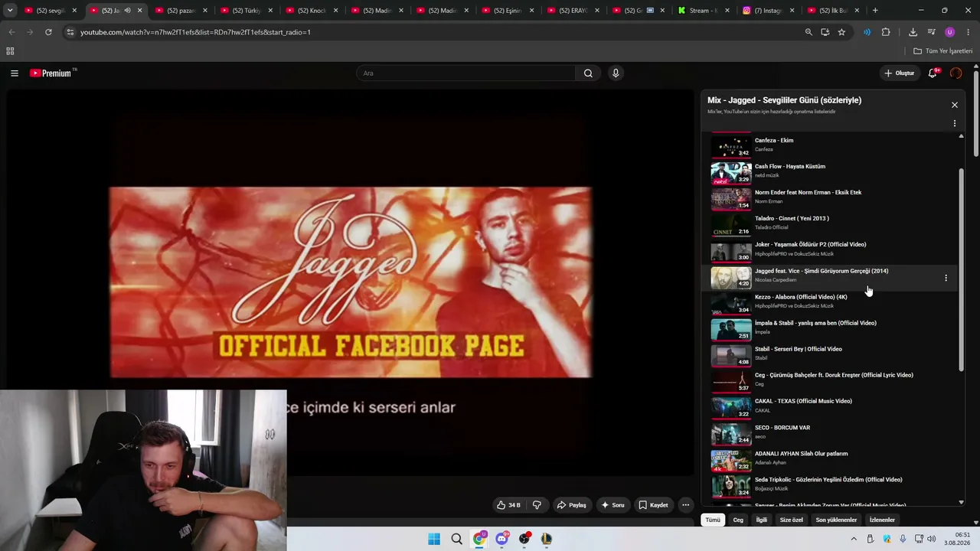Switch to the Türkiye YouTube tab

click(x=247, y=11)
